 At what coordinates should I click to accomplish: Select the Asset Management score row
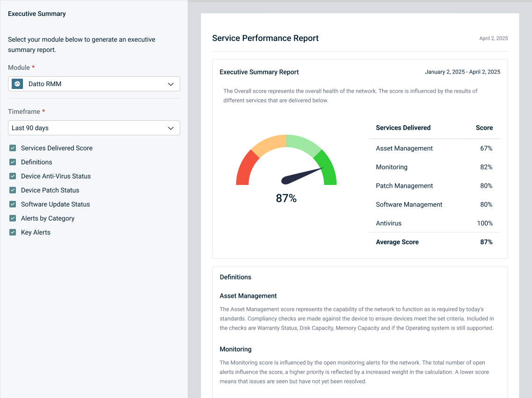coord(434,148)
